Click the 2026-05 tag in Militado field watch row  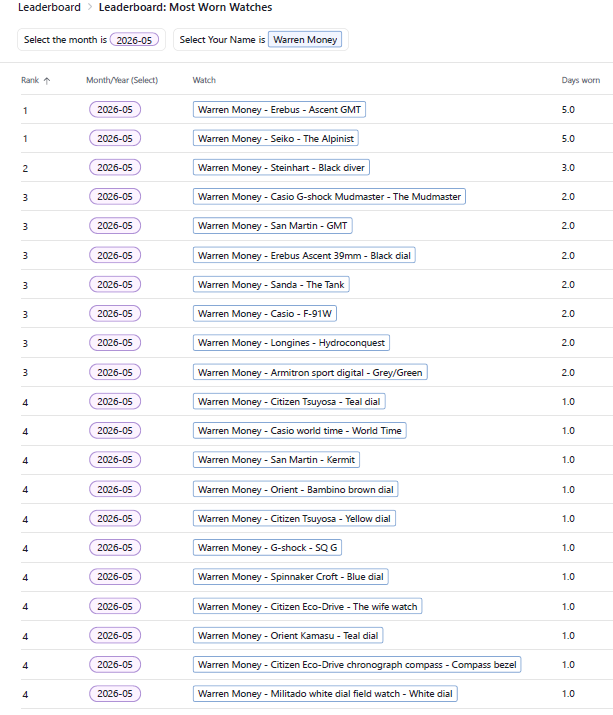[115, 694]
